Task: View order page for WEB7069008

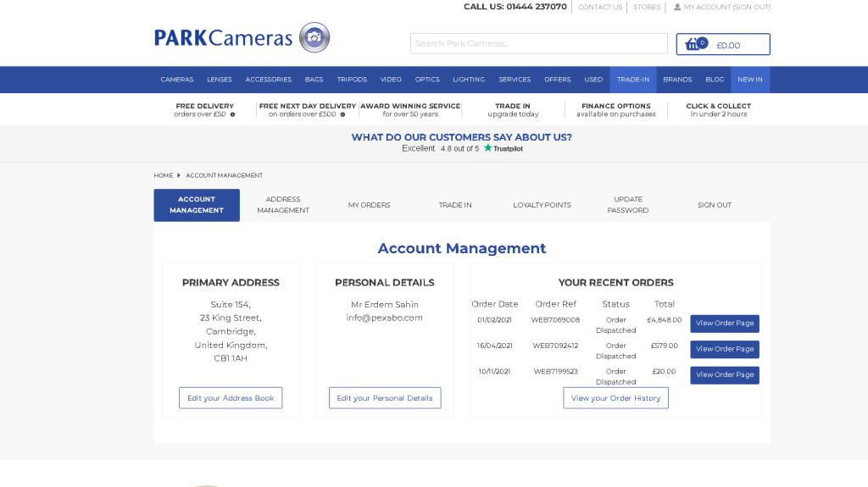Action: [725, 324]
